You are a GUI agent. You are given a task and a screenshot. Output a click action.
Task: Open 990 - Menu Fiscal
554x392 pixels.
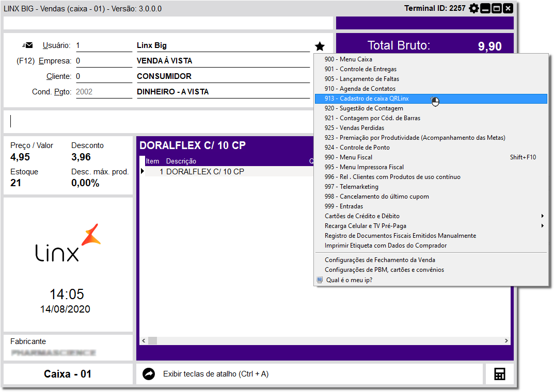pyautogui.click(x=431, y=157)
